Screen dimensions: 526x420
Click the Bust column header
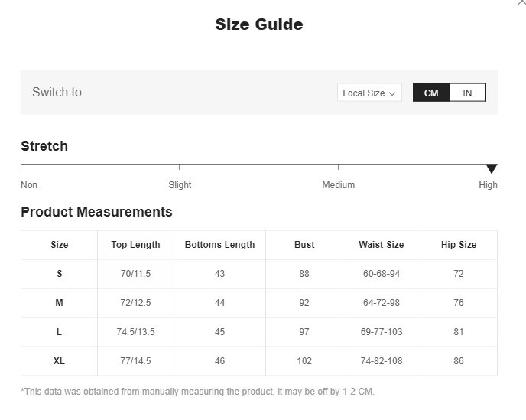[304, 245]
